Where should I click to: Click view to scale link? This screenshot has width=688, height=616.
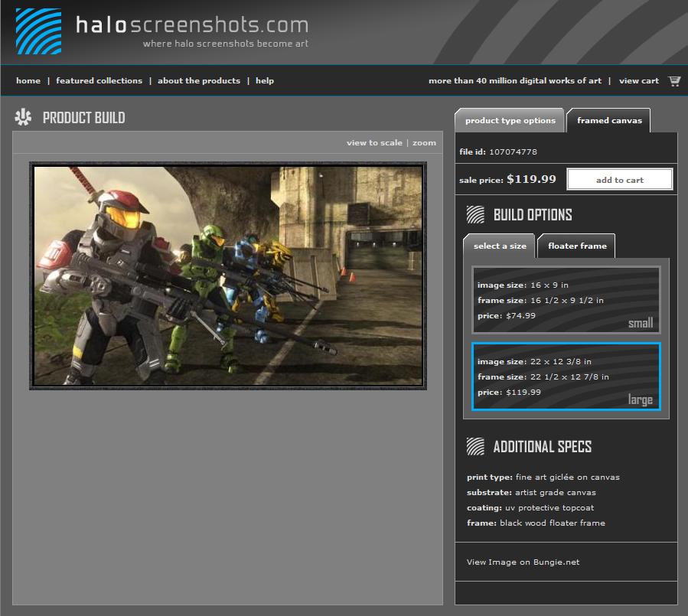[374, 142]
